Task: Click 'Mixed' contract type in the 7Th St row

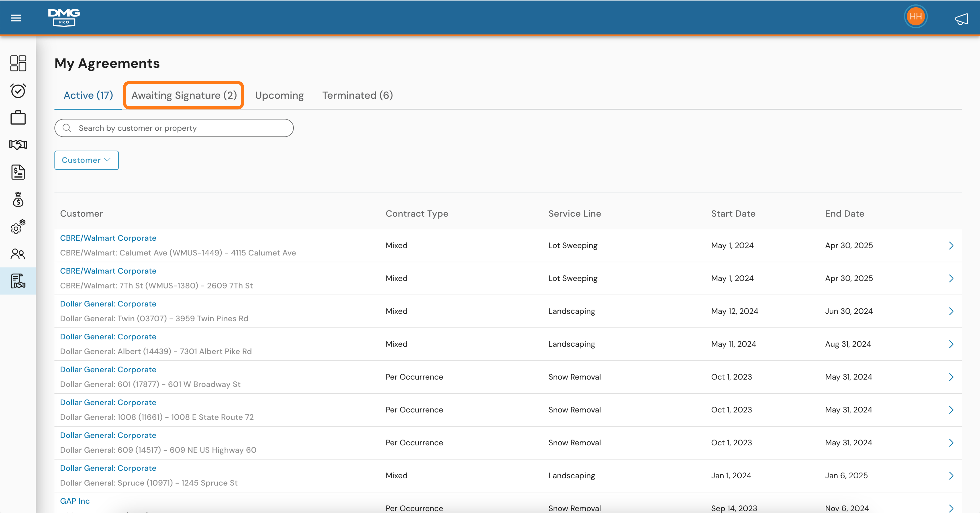Action: pyautogui.click(x=396, y=278)
